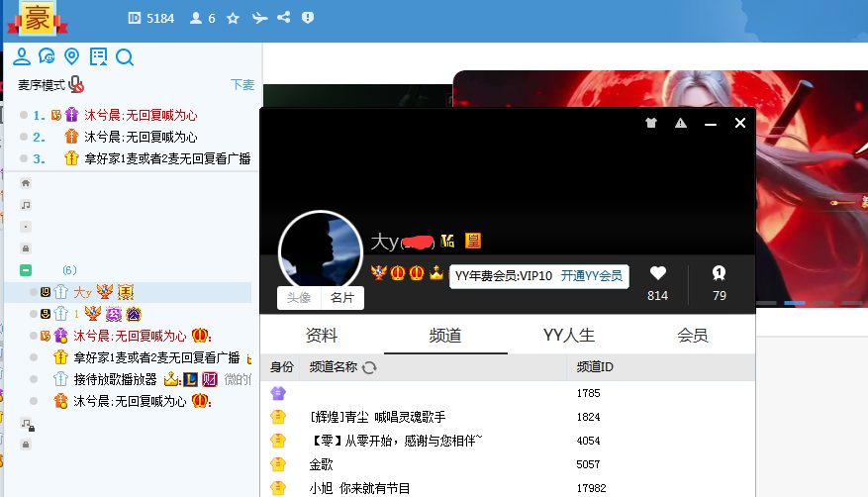The width and height of the screenshot is (868, 497).
Task: Open the search magnifier in the sidebar toolbar
Action: [125, 57]
